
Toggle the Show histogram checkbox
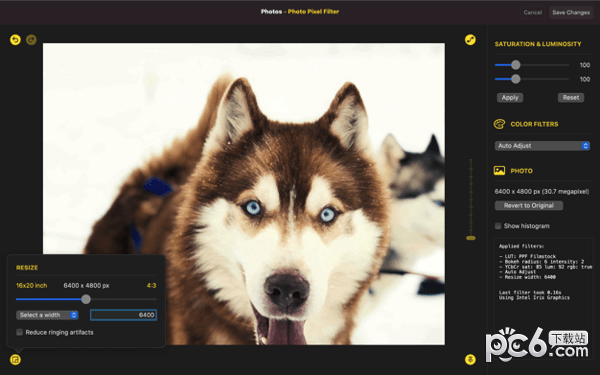(498, 226)
